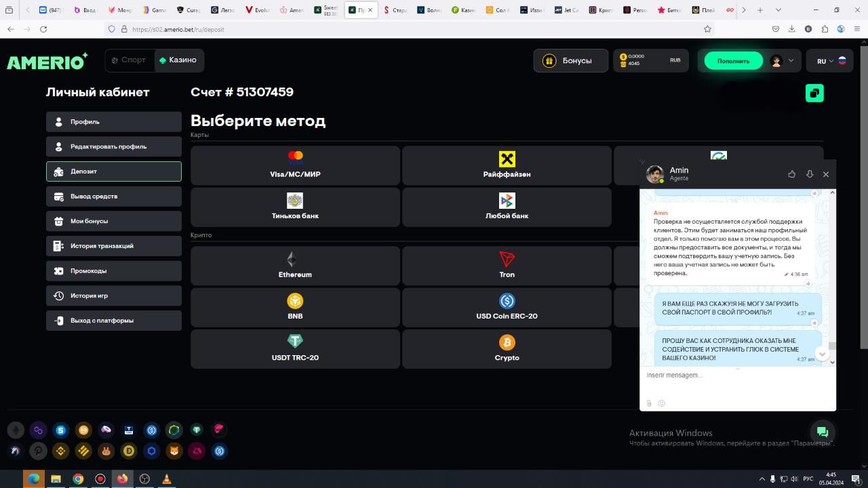Open emoji picker in chat box
The image size is (868, 488).
661,403
